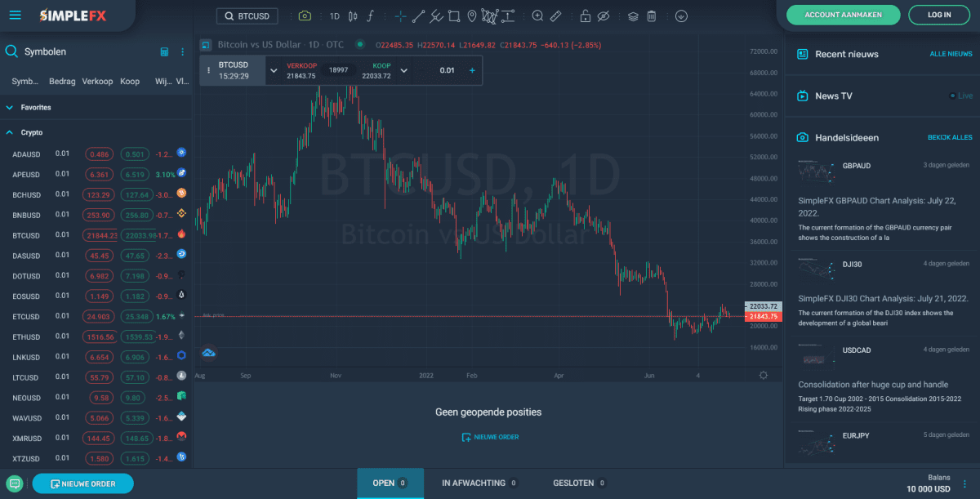Viewport: 980px width, 499px height.
Task: Click the Symbolen search magnifier
Action: pyautogui.click(x=11, y=51)
